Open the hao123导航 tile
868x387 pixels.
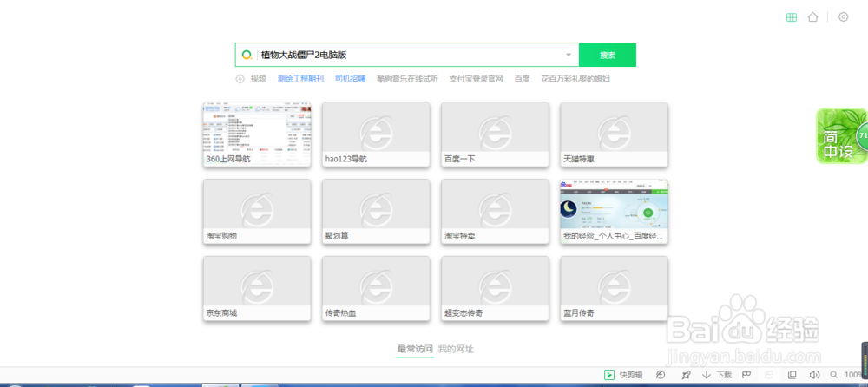tap(376, 134)
